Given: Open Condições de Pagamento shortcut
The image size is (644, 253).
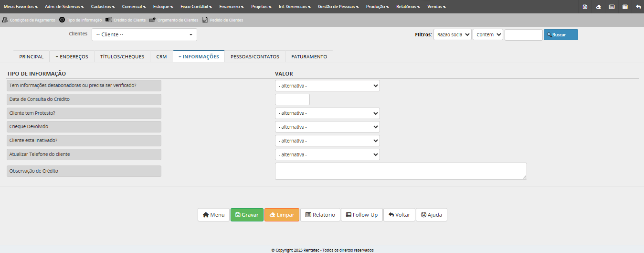Looking at the screenshot, I should [29, 20].
